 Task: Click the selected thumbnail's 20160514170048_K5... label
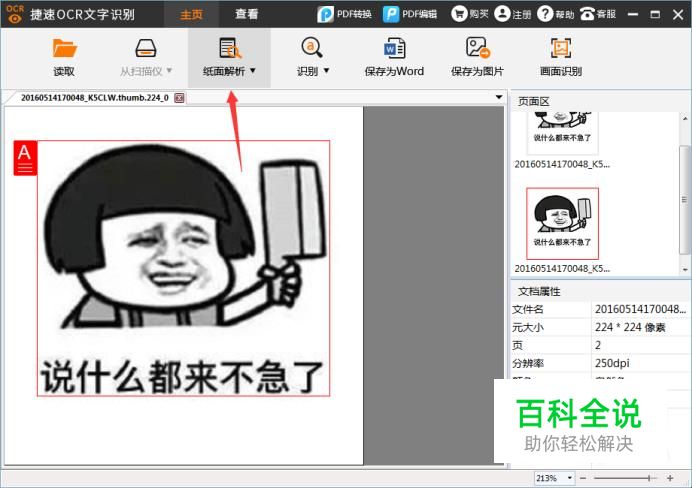tap(562, 268)
